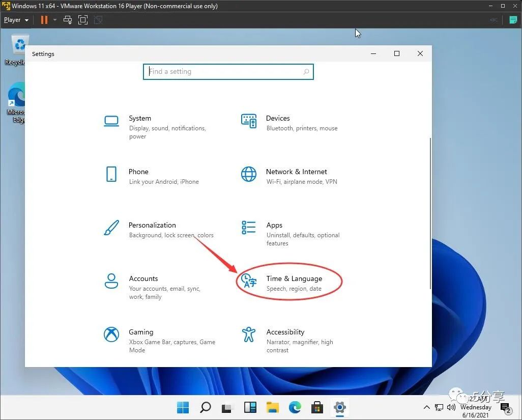The image size is (522, 420).
Task: Open Microsoft Store from taskbar
Action: [x=317, y=407]
